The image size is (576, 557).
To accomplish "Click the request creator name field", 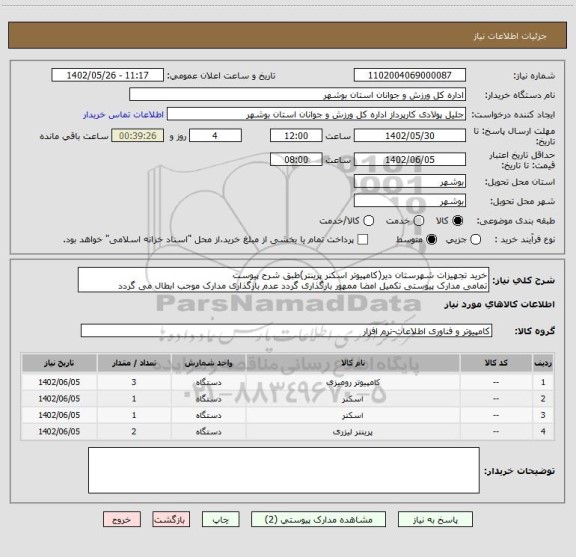I will point(316,114).
